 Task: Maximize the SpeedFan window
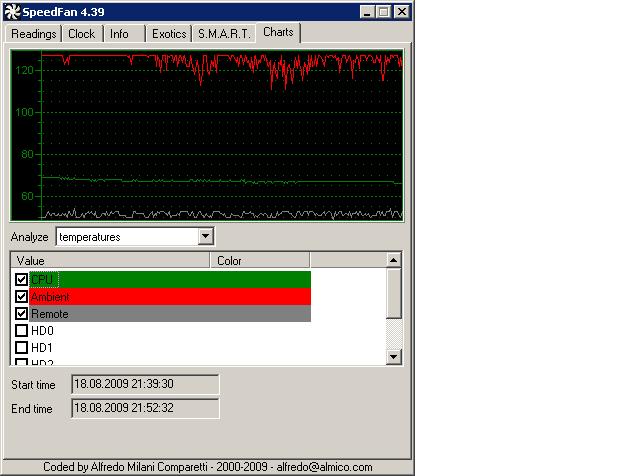click(x=383, y=12)
